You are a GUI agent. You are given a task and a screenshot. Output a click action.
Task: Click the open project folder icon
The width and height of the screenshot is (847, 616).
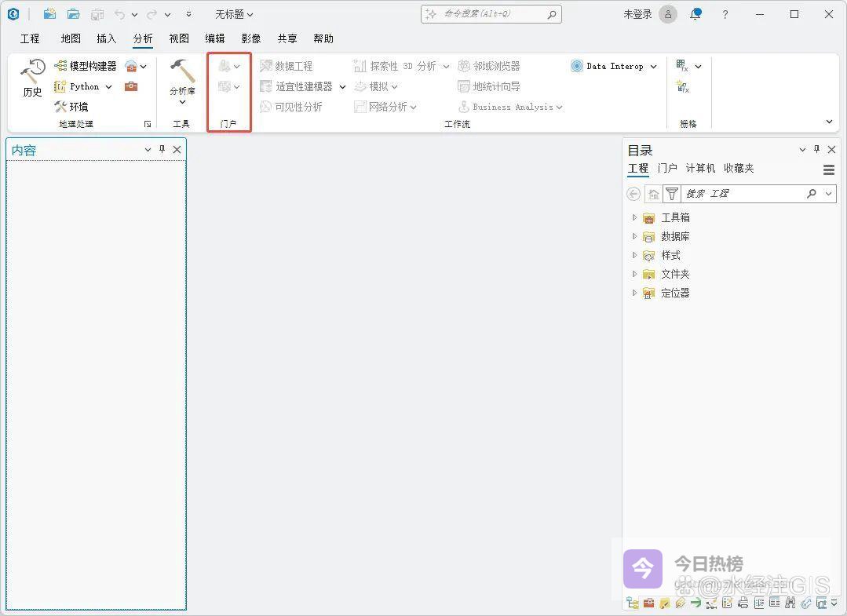(x=73, y=14)
